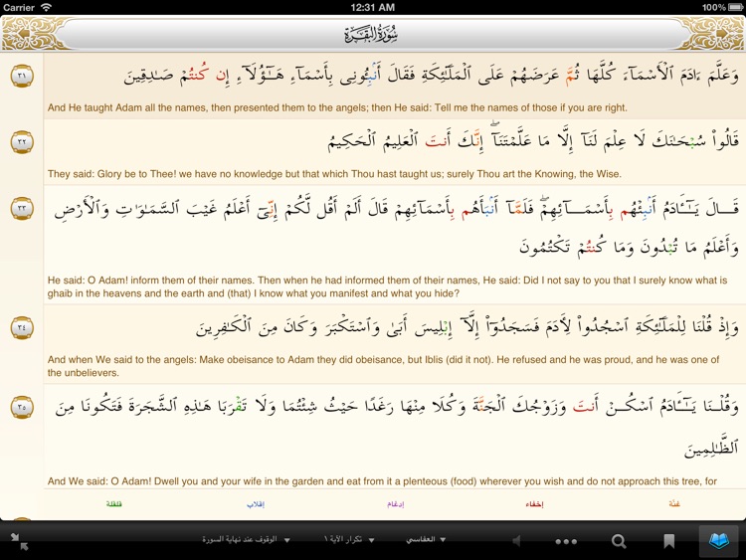
Task: Open bookmarks with the bookmark icon
Action: [669, 541]
